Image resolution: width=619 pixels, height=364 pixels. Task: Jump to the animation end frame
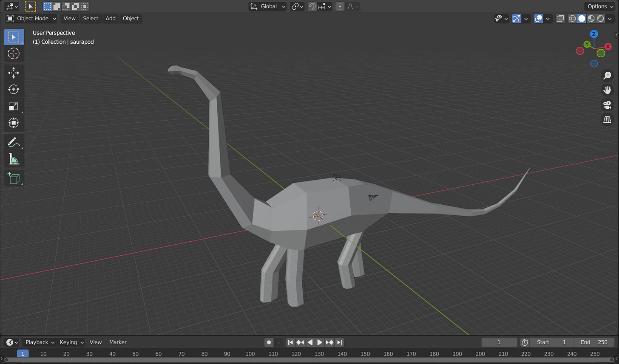pos(339,342)
